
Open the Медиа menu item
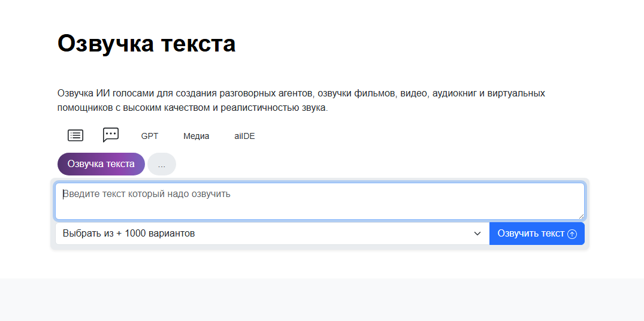point(196,136)
